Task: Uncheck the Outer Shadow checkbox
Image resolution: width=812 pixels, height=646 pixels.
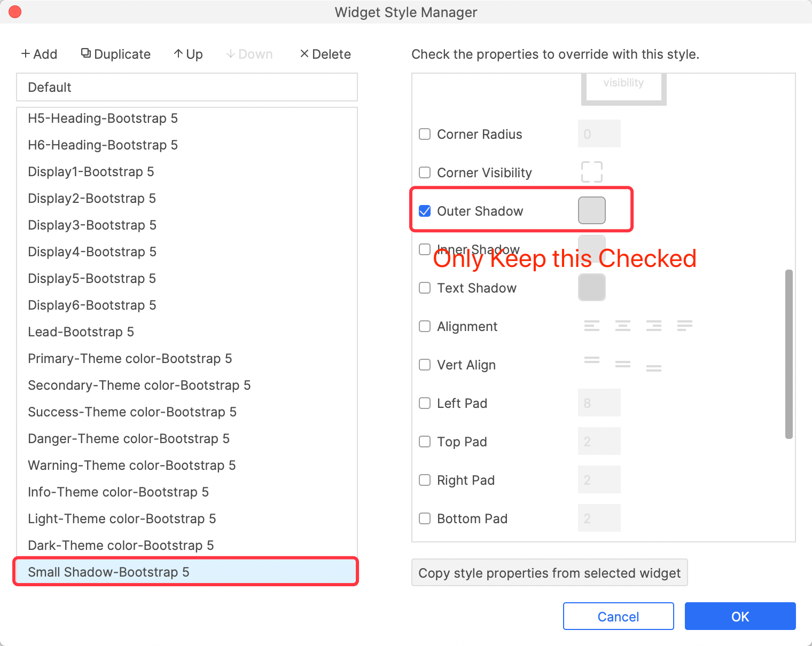Action: [x=425, y=211]
